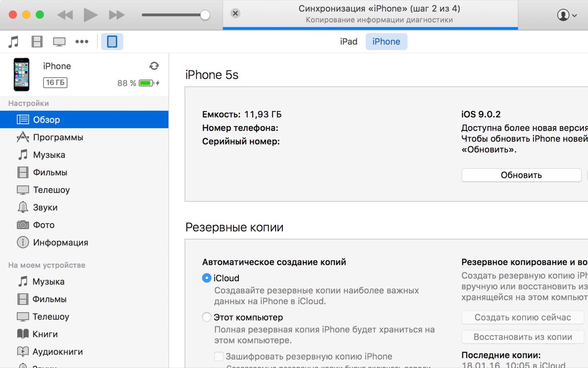Click the sync status title text
This screenshot has height=368, width=588.
pos(379,9)
